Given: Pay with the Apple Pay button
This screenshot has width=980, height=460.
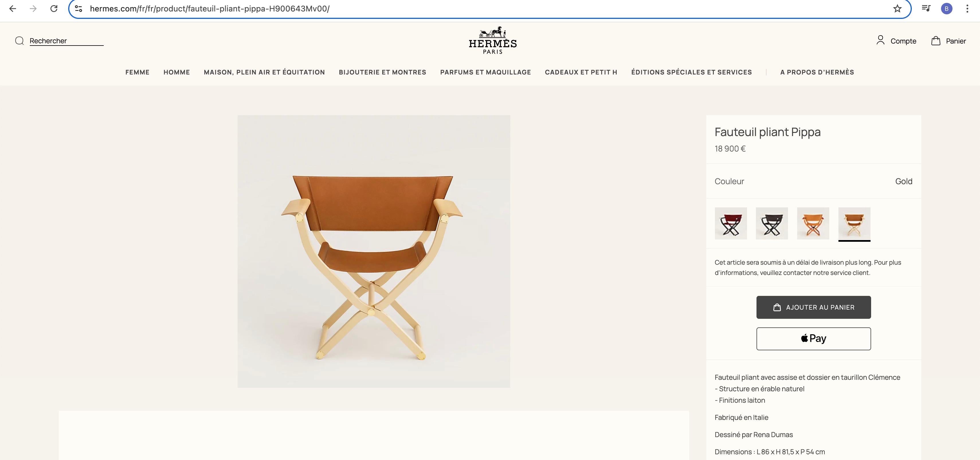Looking at the screenshot, I should (x=813, y=339).
